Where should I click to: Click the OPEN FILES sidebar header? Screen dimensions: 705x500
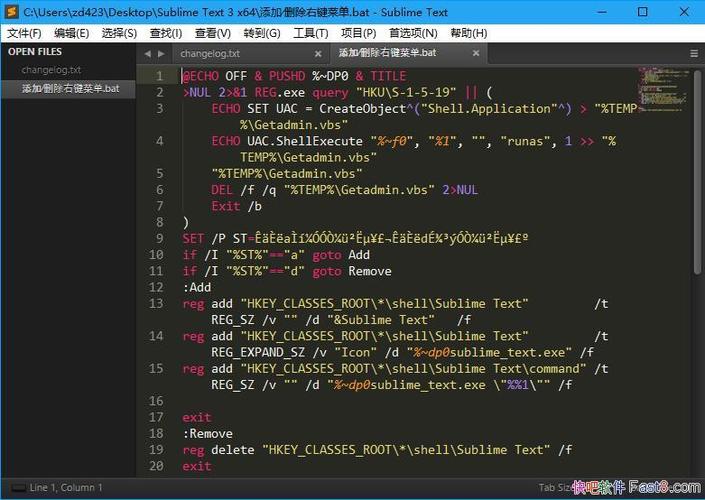(35, 52)
